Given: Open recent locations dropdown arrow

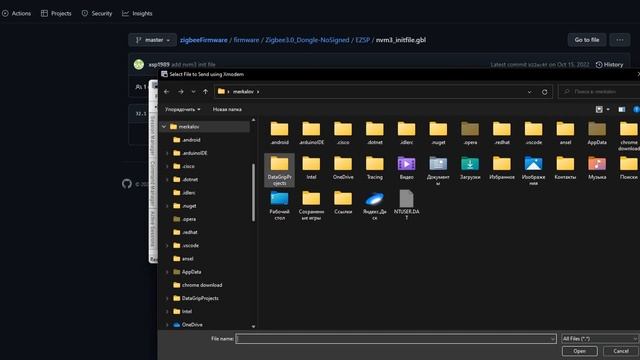Looking at the screenshot, I should (x=193, y=92).
